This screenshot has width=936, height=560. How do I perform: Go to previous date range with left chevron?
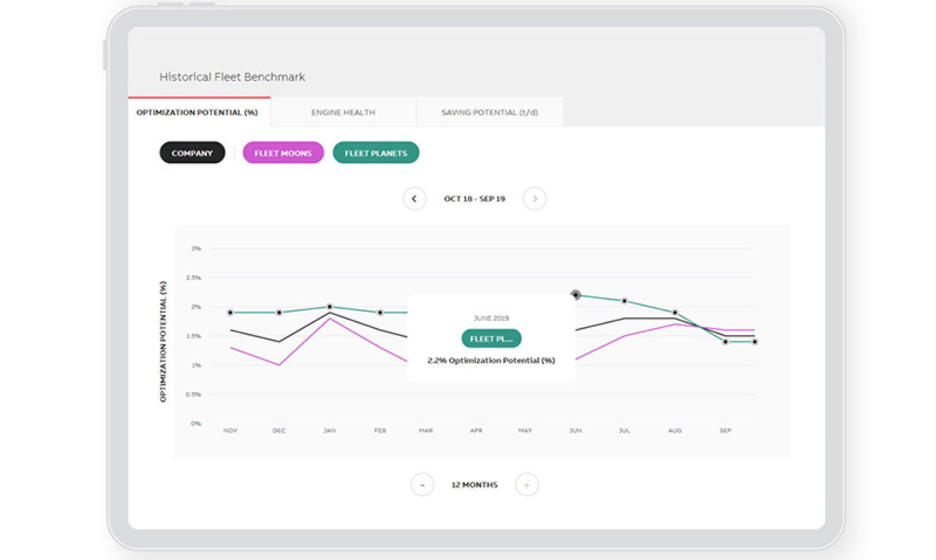[415, 199]
